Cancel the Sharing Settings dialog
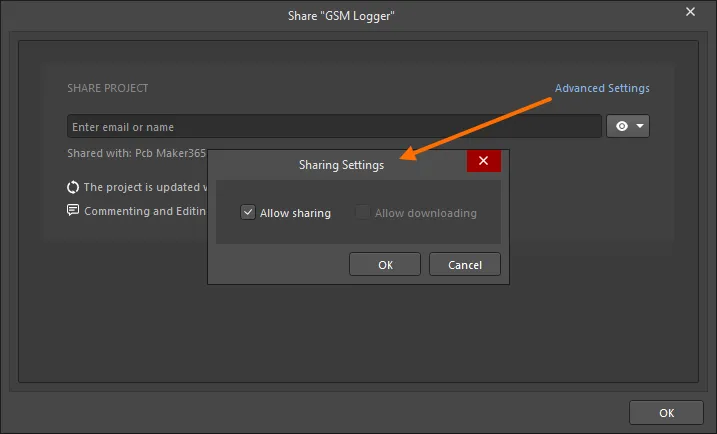Screen dimensions: 717x434 465,264
